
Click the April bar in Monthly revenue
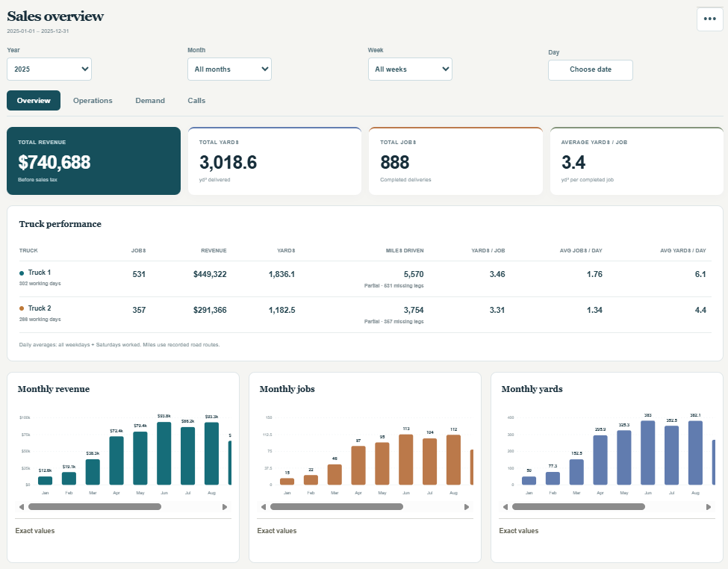[x=116, y=461]
